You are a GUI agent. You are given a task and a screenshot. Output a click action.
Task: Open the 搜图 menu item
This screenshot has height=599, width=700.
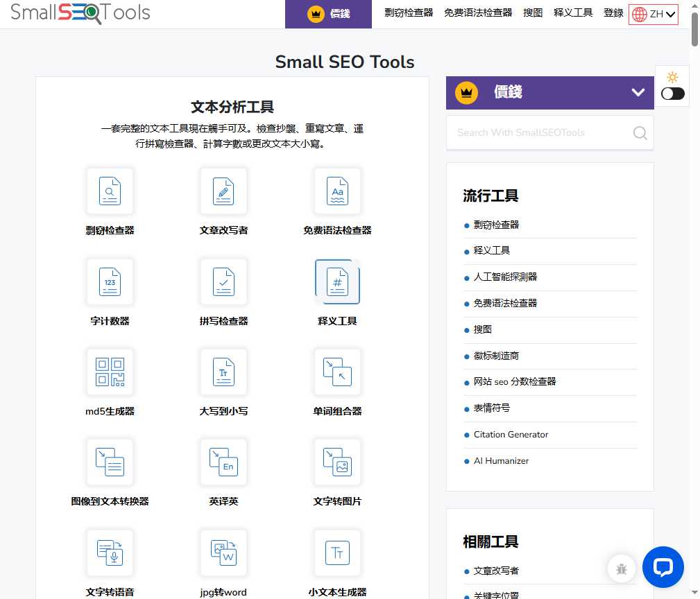tap(532, 12)
